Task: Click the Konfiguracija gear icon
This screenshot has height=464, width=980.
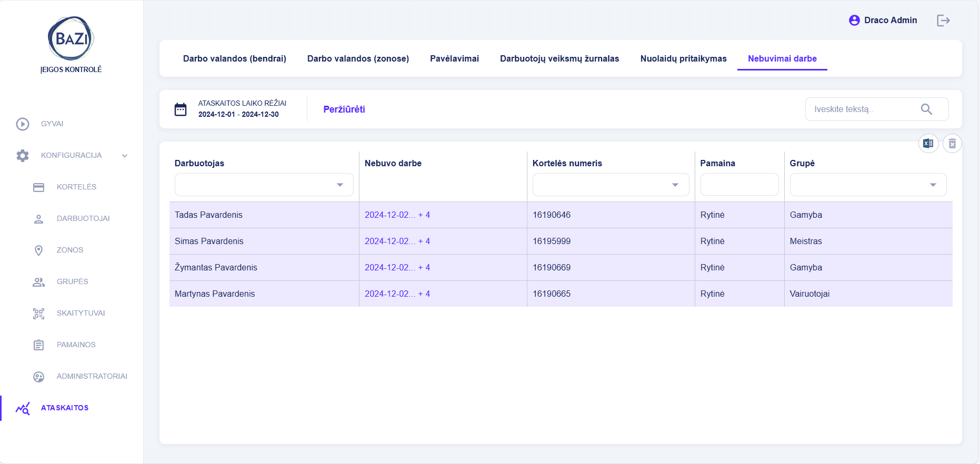Action: [x=23, y=156]
